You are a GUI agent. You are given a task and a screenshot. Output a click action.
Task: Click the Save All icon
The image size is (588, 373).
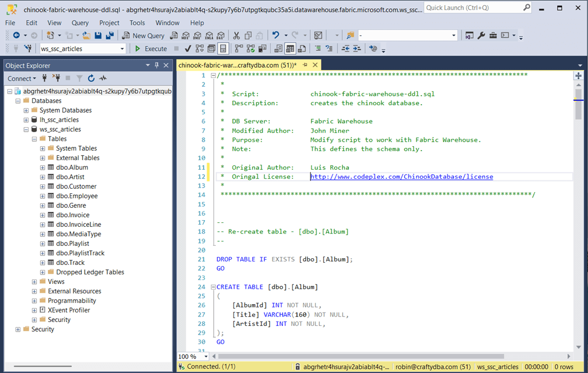tap(110, 35)
